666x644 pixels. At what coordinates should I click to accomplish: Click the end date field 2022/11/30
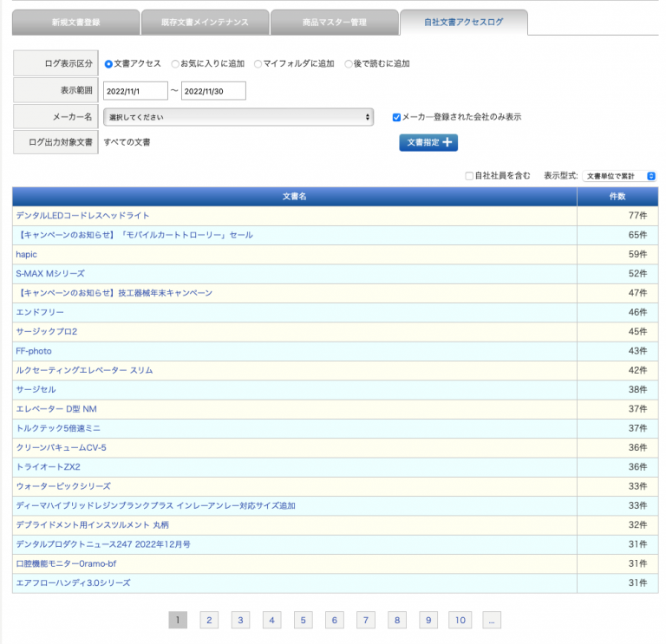(x=213, y=91)
